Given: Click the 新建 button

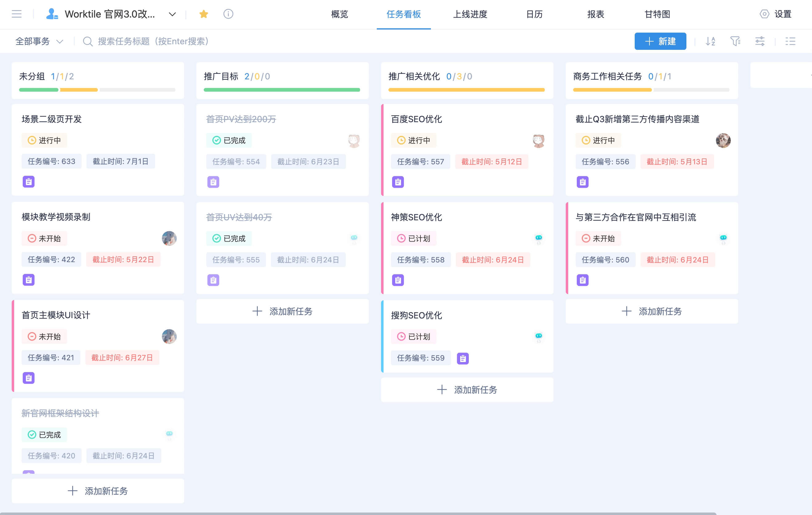Looking at the screenshot, I should pos(660,41).
